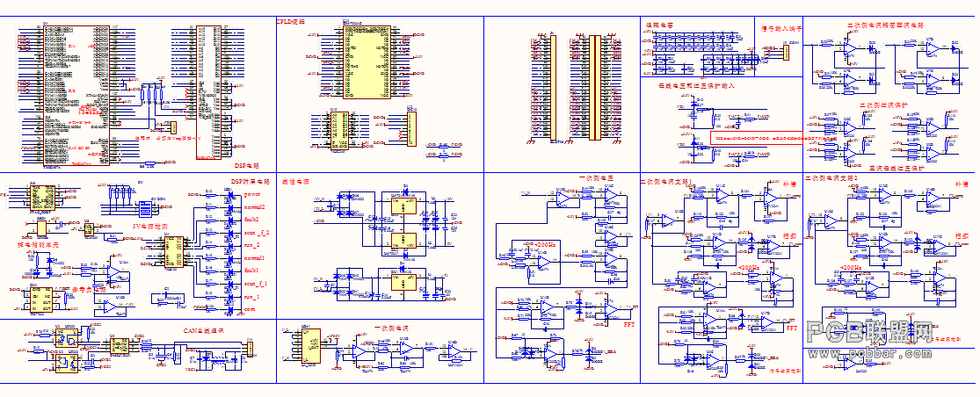Click the JTAG connector chip symbol
This screenshot has height=397, width=980.
(x=45, y=198)
